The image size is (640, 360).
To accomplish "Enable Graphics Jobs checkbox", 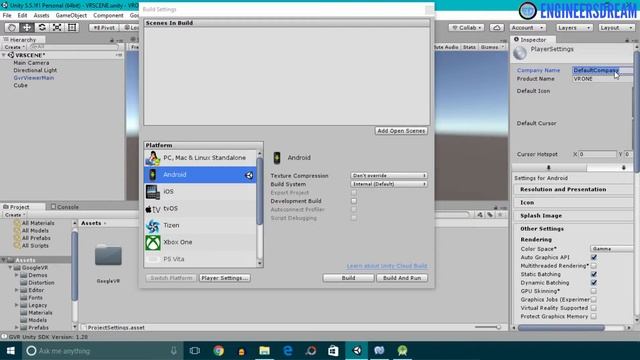I will [594, 300].
